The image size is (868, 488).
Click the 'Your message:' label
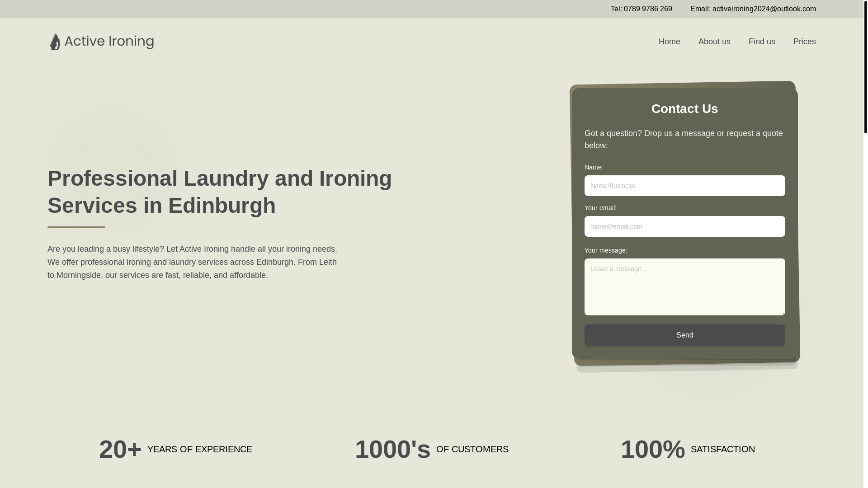click(606, 250)
